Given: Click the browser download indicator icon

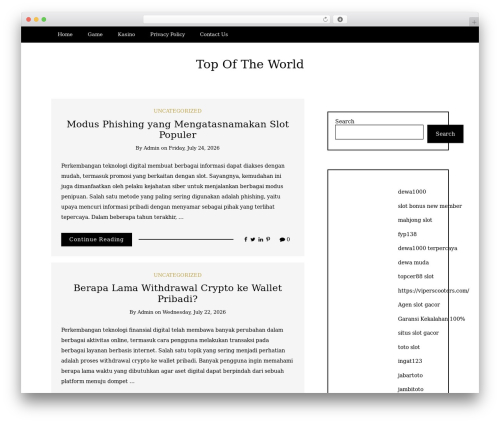Looking at the screenshot, I should click(340, 20).
